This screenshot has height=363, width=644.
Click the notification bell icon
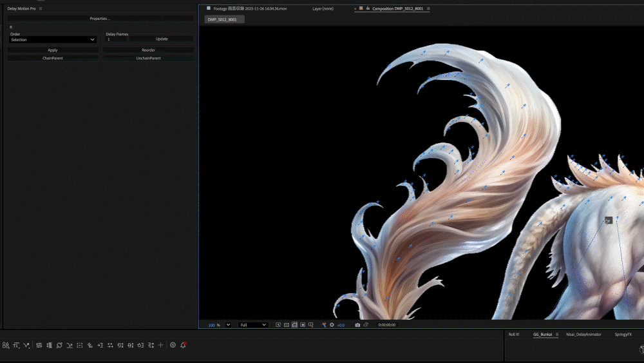pyautogui.click(x=183, y=346)
